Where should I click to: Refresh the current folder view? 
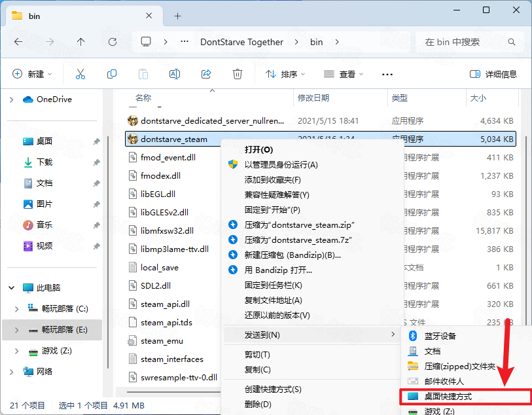(113, 42)
